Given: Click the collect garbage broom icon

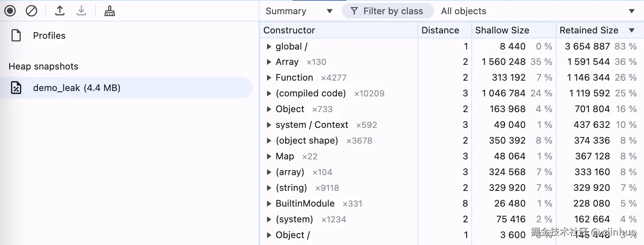Looking at the screenshot, I should click(110, 11).
